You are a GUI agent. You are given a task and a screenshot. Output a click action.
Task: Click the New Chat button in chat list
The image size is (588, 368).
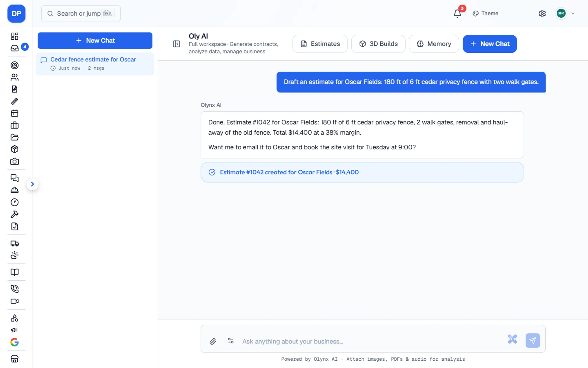95,40
